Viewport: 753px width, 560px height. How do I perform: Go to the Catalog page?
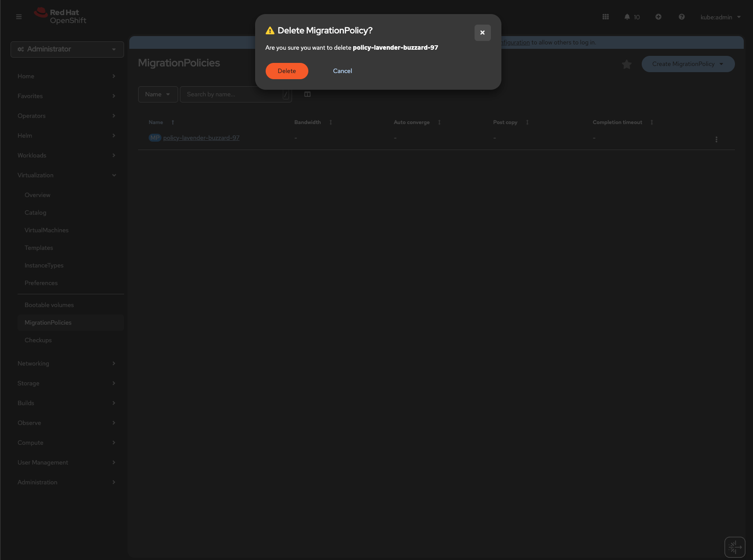pyautogui.click(x=35, y=212)
